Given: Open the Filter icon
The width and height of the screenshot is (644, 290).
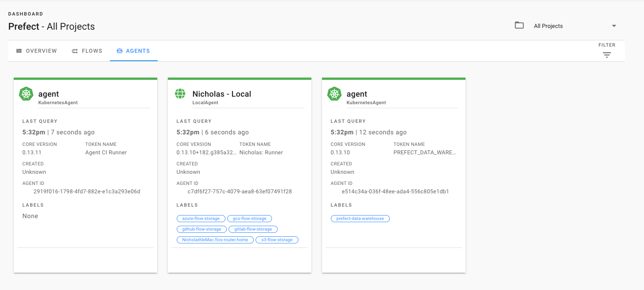Looking at the screenshot, I should 607,55.
